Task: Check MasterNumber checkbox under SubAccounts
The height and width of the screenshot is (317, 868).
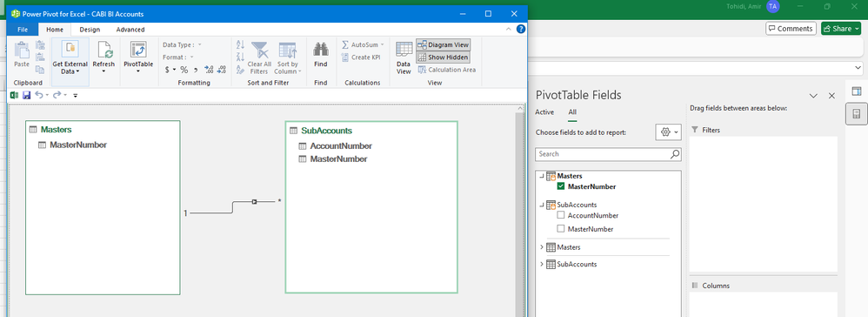Action: [561, 229]
